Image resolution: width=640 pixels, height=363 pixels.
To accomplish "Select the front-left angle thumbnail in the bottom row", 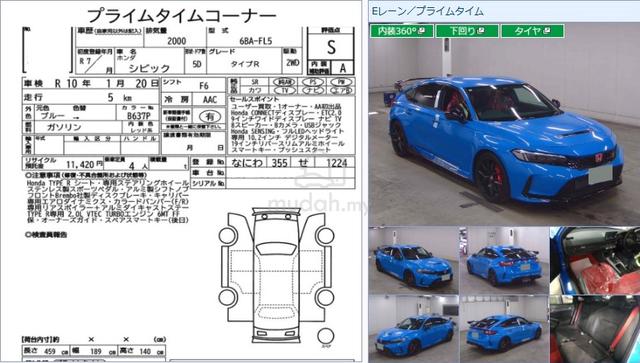I will pos(413,329).
